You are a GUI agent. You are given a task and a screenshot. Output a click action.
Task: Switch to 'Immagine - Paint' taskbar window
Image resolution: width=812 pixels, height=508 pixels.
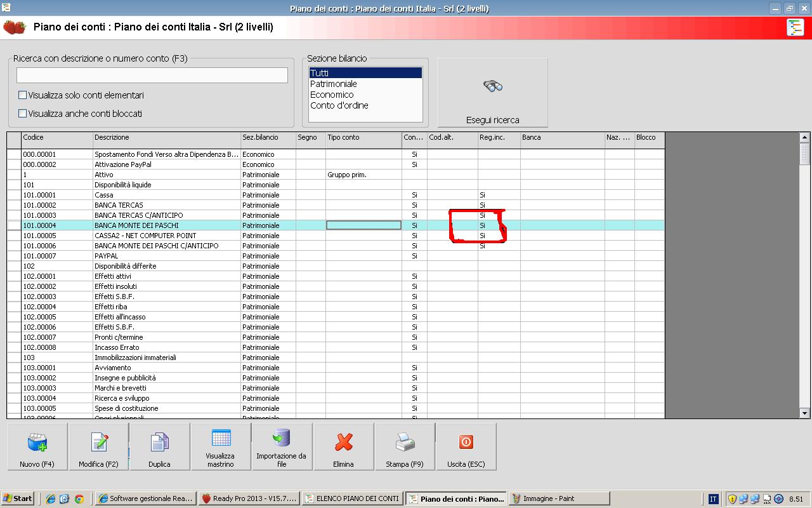[x=558, y=498]
